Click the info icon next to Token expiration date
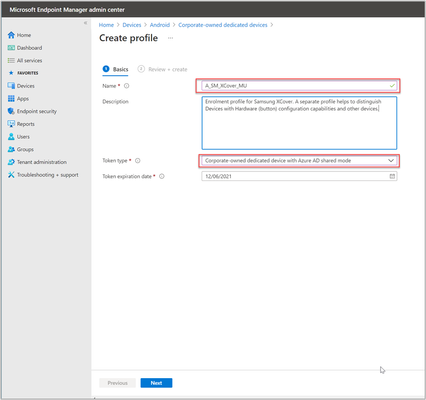The width and height of the screenshot is (426, 400). tap(162, 176)
